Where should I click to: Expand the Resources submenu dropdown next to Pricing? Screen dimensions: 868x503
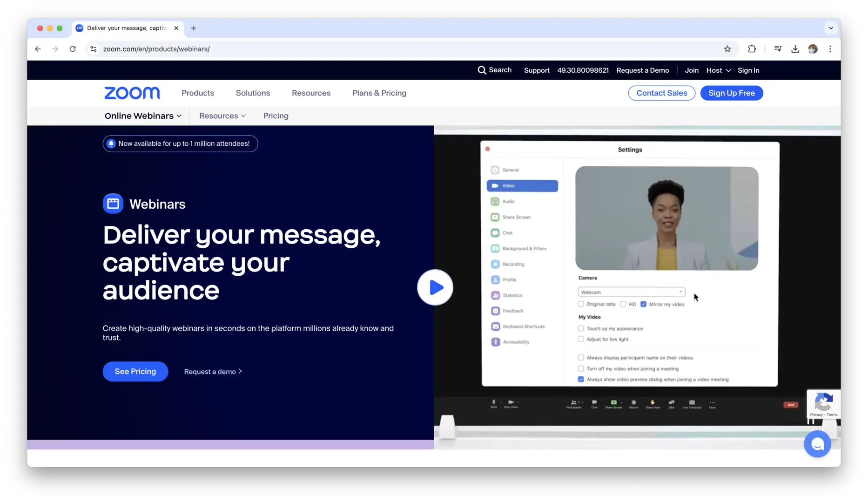click(222, 116)
